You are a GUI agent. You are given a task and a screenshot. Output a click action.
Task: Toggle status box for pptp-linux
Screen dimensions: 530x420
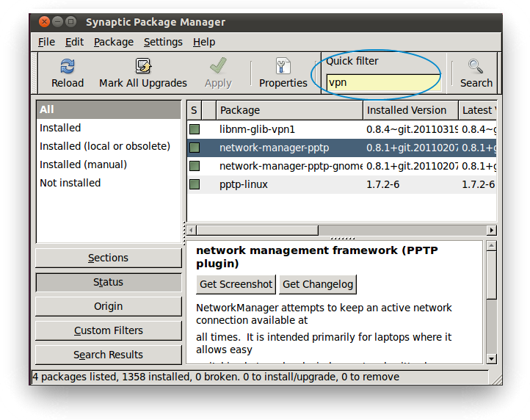[x=195, y=184]
